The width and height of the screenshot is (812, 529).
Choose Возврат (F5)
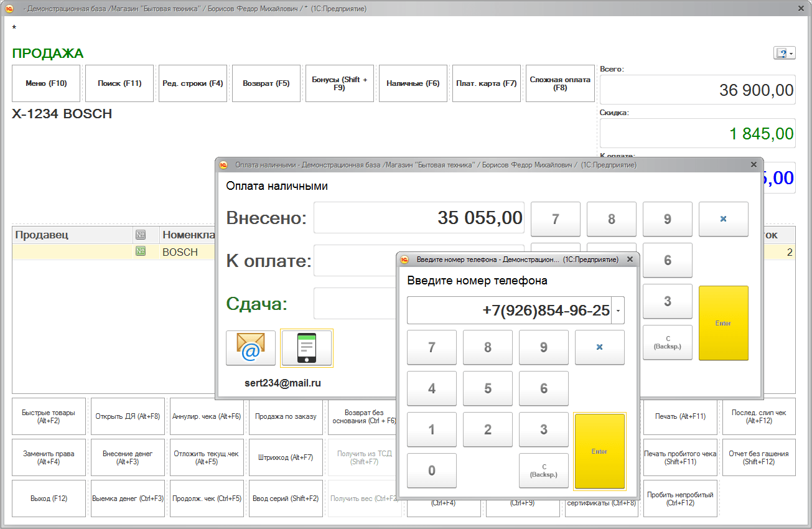click(x=266, y=83)
